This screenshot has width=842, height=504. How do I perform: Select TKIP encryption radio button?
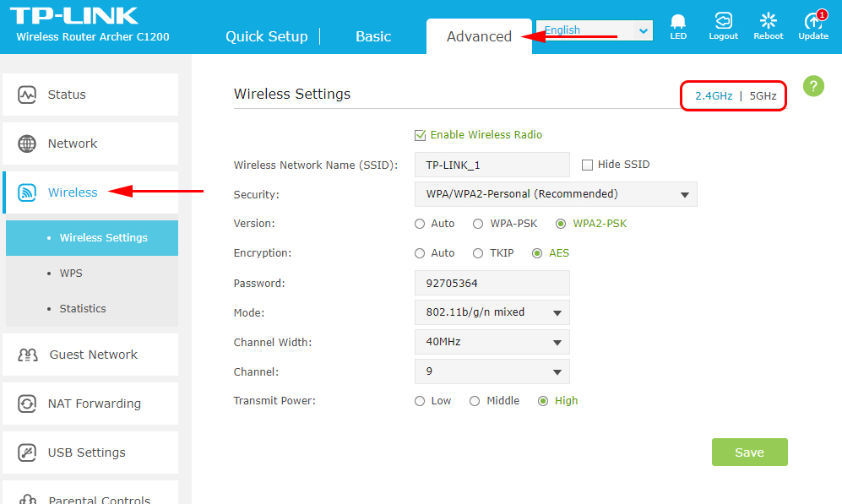pyautogui.click(x=478, y=253)
